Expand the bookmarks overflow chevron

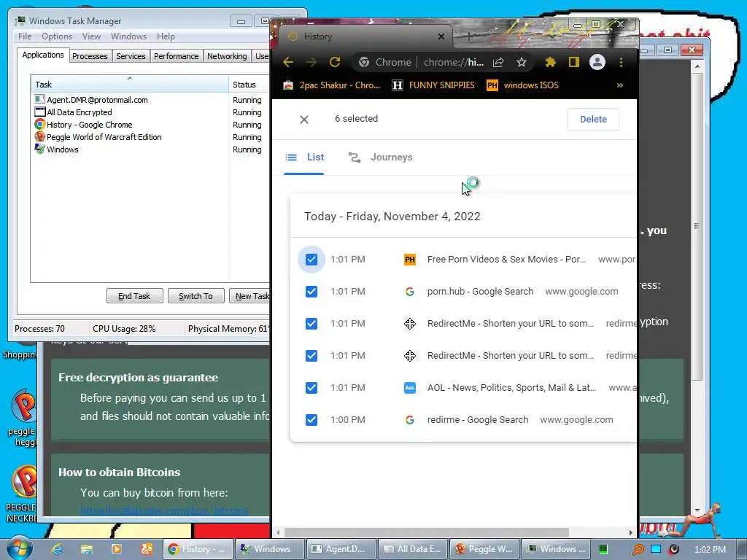pos(620,85)
